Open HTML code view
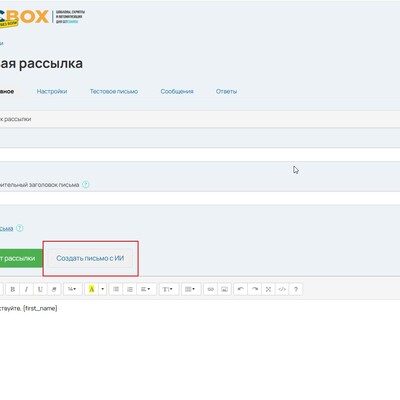The height and width of the screenshot is (400, 400). coord(282,289)
